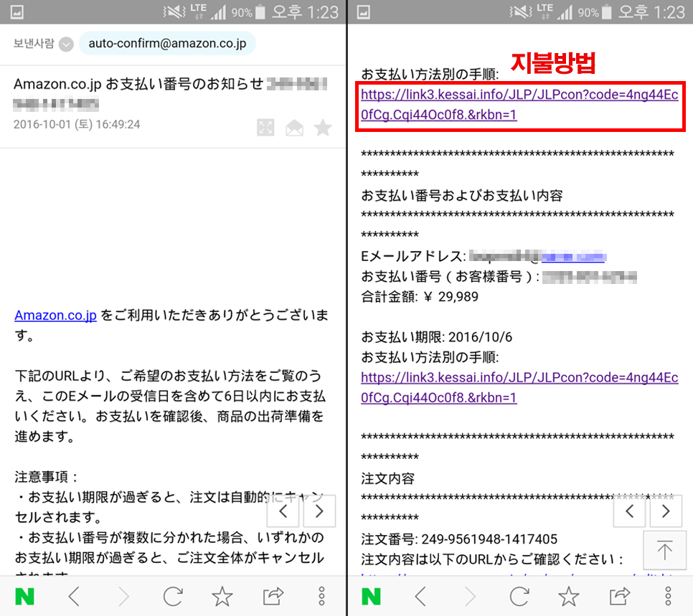
Task: Expand the email to full-screen view
Action: (265, 128)
